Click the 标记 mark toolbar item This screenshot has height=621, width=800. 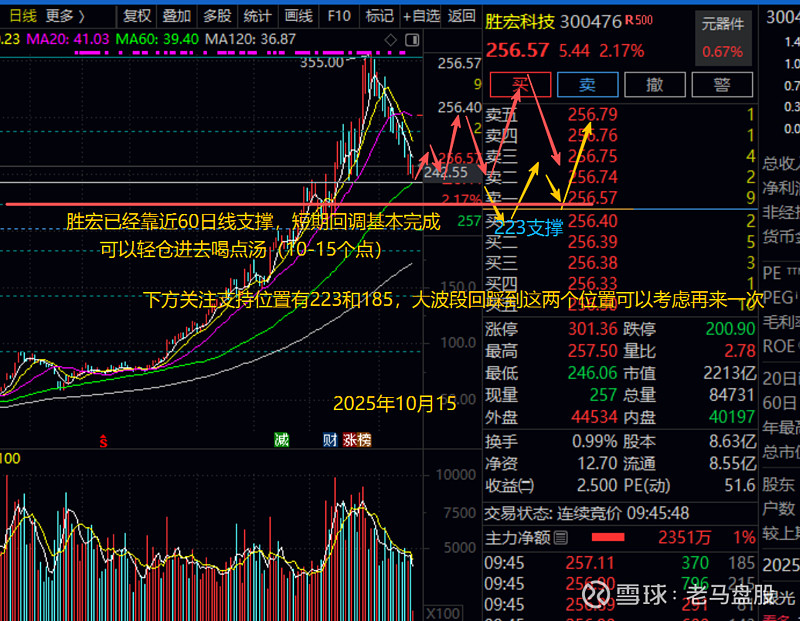click(x=379, y=16)
